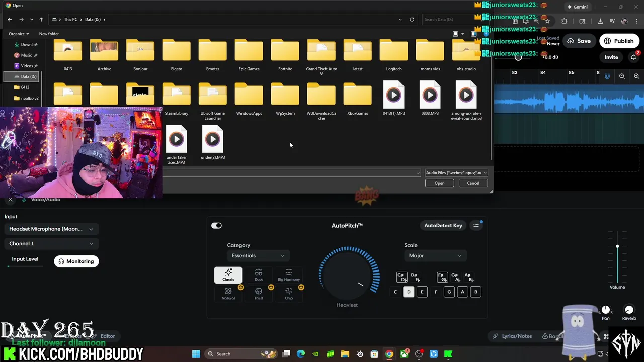Select the Big Harmony preset
644x362 pixels.
[288, 275]
